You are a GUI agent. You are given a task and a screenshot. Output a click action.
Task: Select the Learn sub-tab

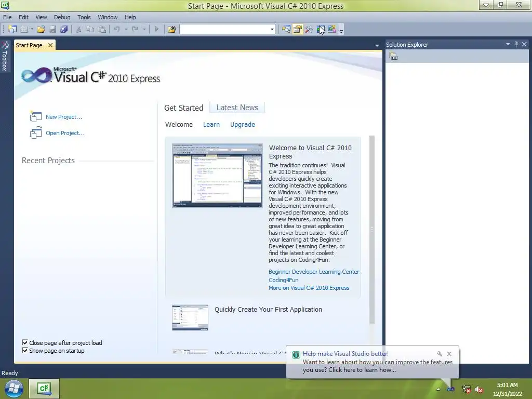pos(211,125)
